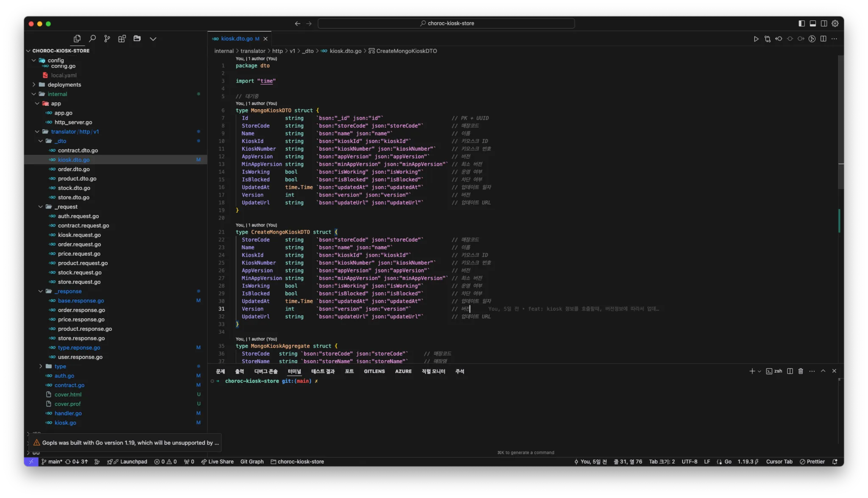
Task: Open the contract.dto.go file
Action: 79,150
